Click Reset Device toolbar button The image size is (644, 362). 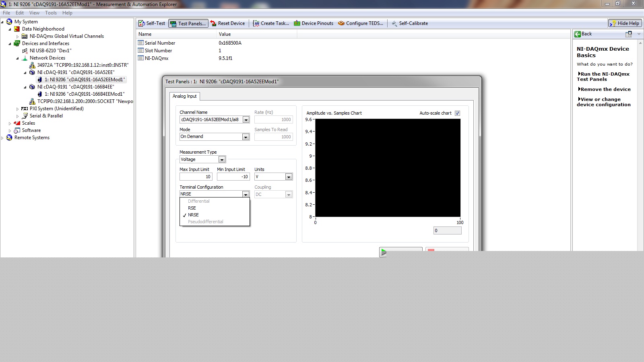point(228,23)
